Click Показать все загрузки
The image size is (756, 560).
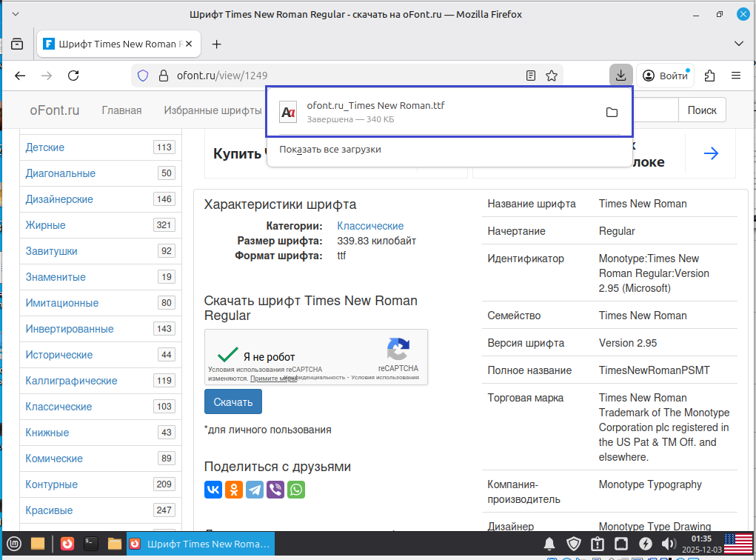pos(330,150)
